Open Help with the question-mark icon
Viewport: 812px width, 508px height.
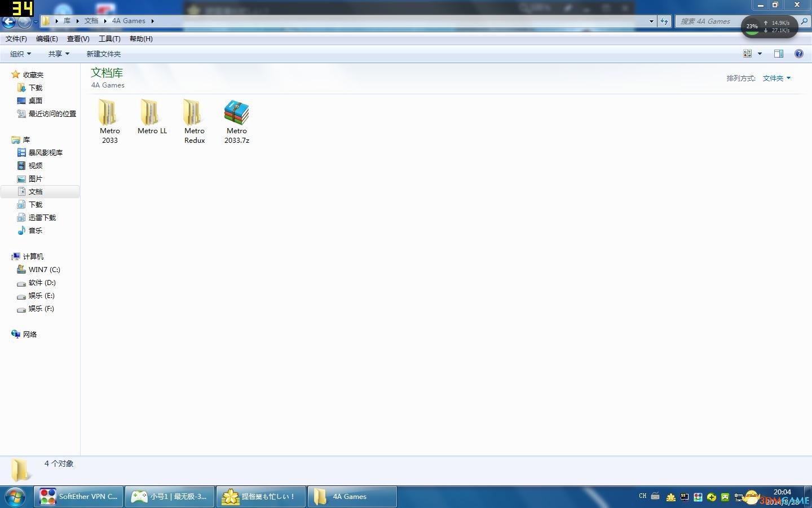[799, 54]
